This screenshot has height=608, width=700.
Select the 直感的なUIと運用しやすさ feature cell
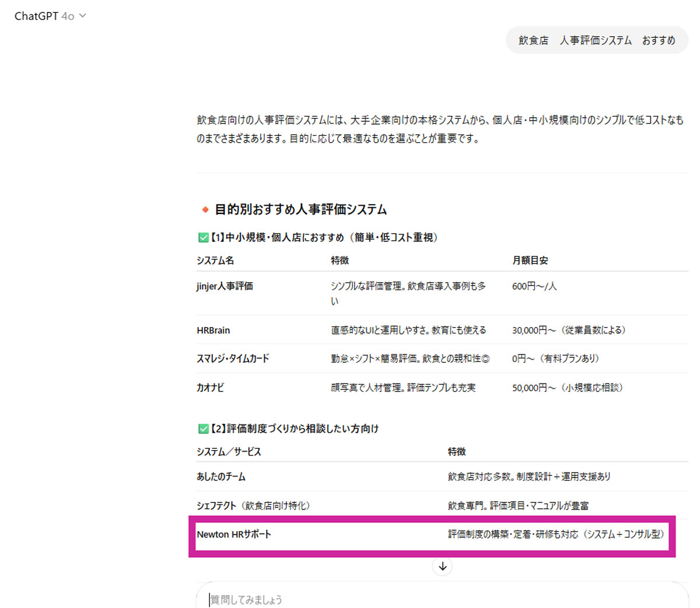click(x=408, y=331)
